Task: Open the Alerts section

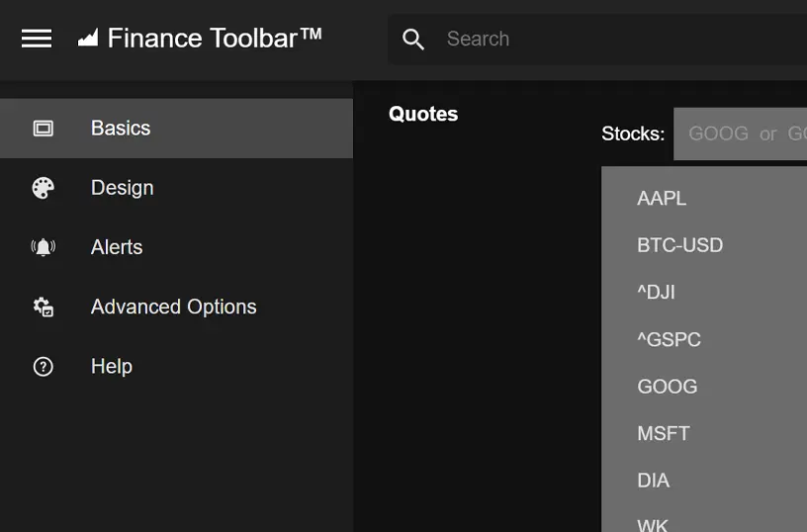Action: [176, 247]
